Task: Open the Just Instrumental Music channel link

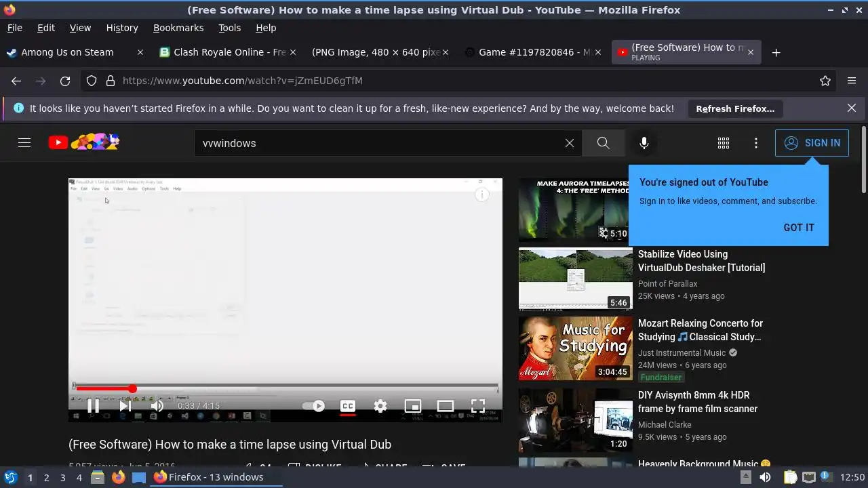Action: pos(682,353)
